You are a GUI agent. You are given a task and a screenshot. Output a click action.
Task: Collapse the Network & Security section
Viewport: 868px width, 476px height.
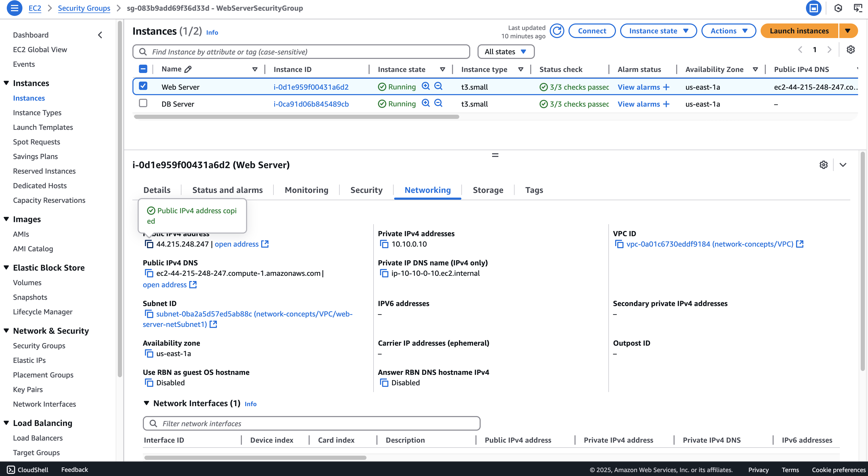point(6,331)
